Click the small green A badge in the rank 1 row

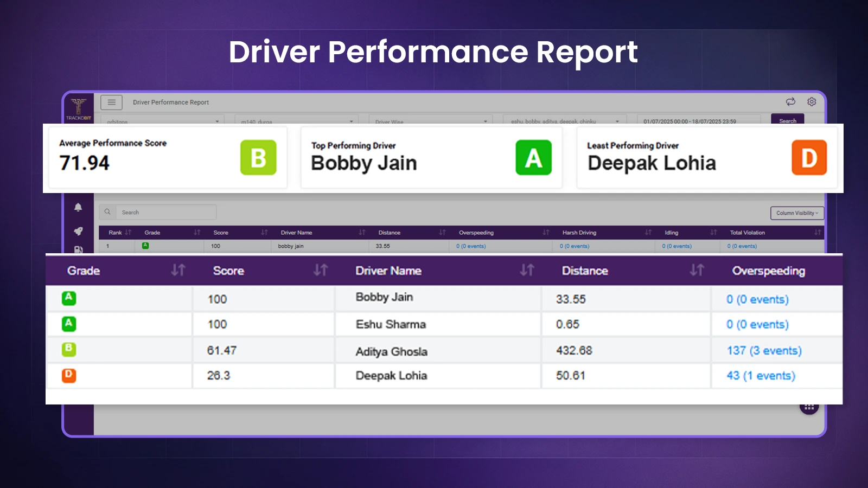click(145, 246)
